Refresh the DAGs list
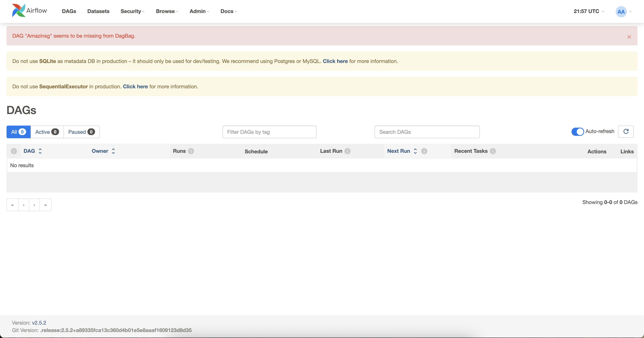 626,132
